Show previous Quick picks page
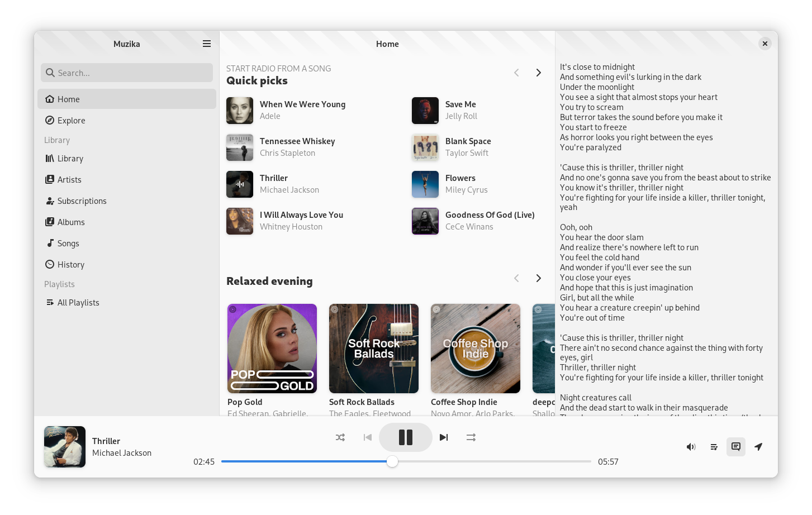 click(x=516, y=73)
